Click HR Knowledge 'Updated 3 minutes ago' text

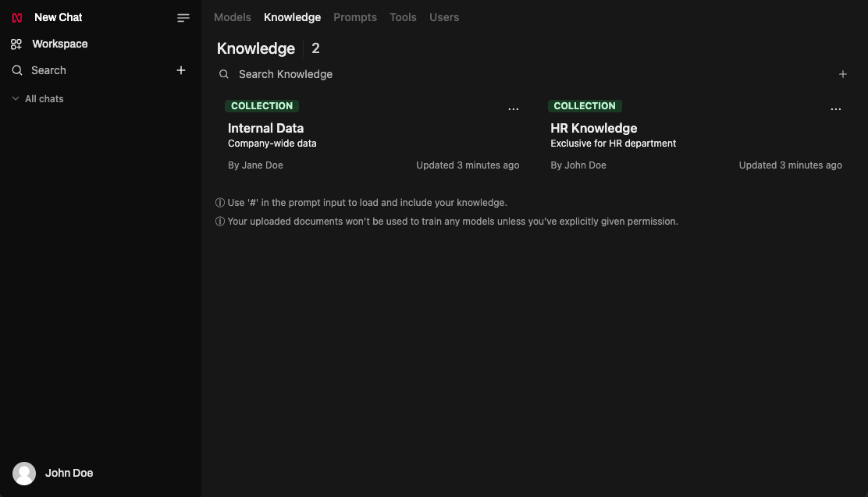(x=791, y=165)
